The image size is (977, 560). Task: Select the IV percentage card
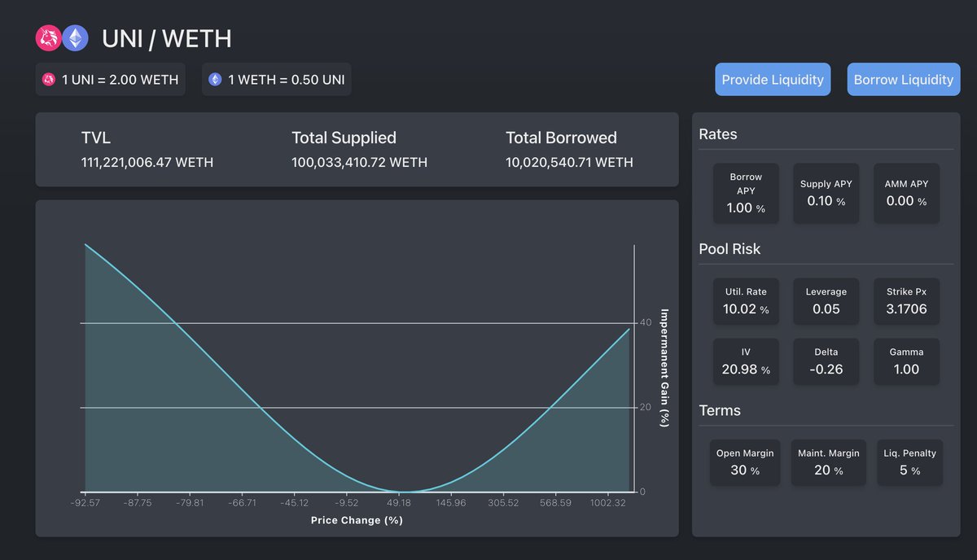click(x=745, y=361)
